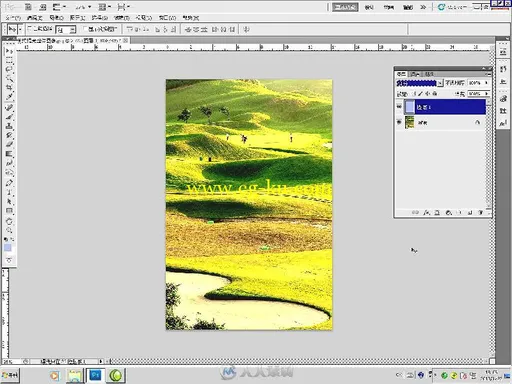The height and width of the screenshot is (384, 512).
Task: Click the new adjustment layer icon
Action: (x=448, y=212)
